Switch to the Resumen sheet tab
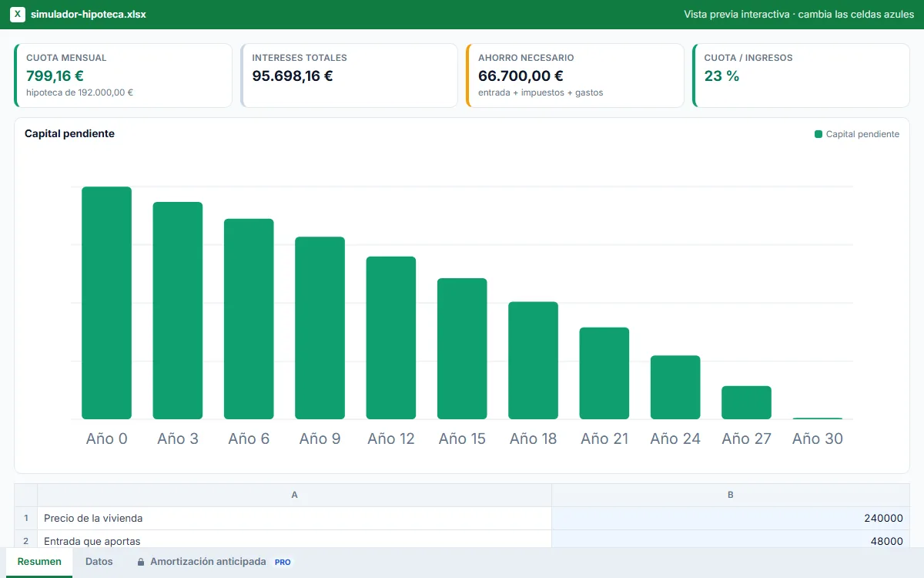This screenshot has width=924, height=578. (x=39, y=563)
